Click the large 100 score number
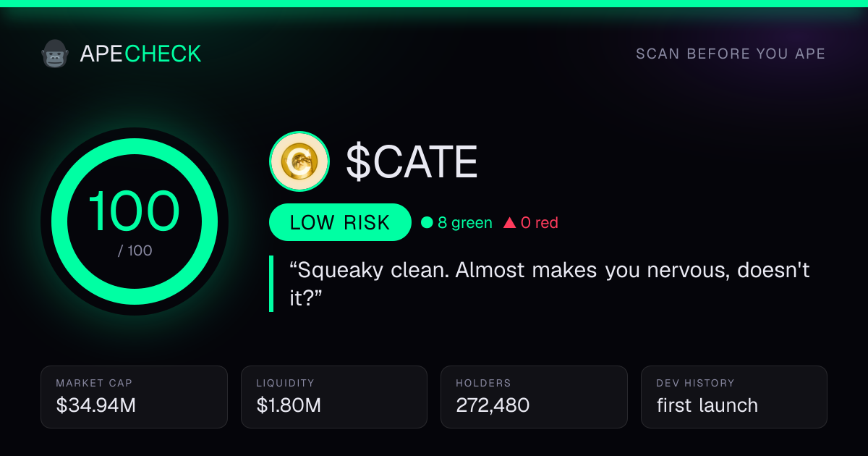 134,211
